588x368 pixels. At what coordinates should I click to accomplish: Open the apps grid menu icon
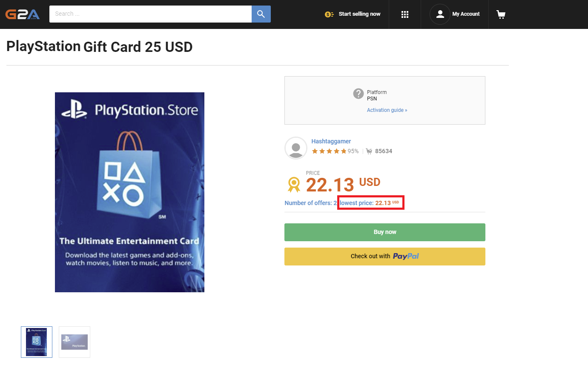pos(405,14)
